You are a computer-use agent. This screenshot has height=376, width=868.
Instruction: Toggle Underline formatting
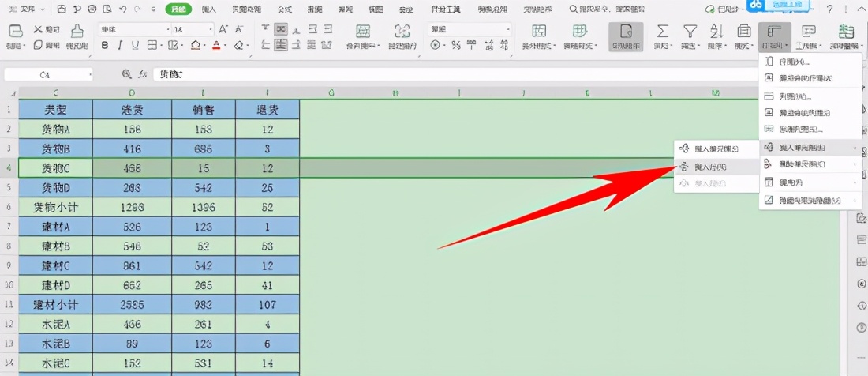click(136, 45)
